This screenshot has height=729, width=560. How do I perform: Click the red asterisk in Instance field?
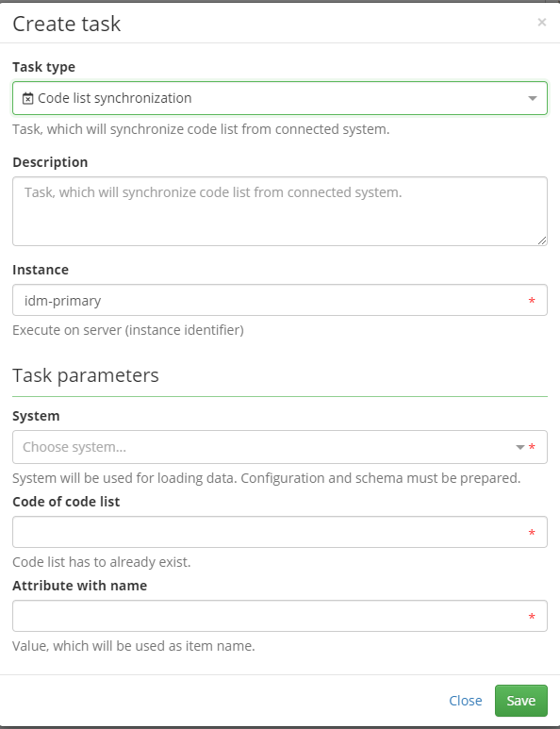532,301
